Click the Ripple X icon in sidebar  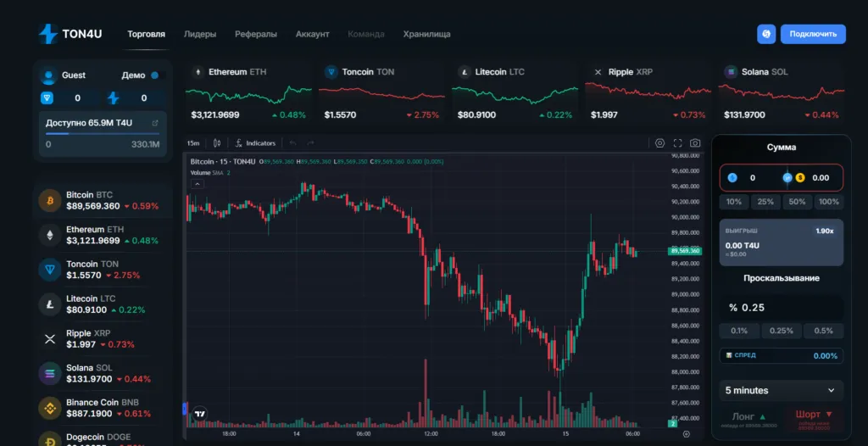point(50,338)
